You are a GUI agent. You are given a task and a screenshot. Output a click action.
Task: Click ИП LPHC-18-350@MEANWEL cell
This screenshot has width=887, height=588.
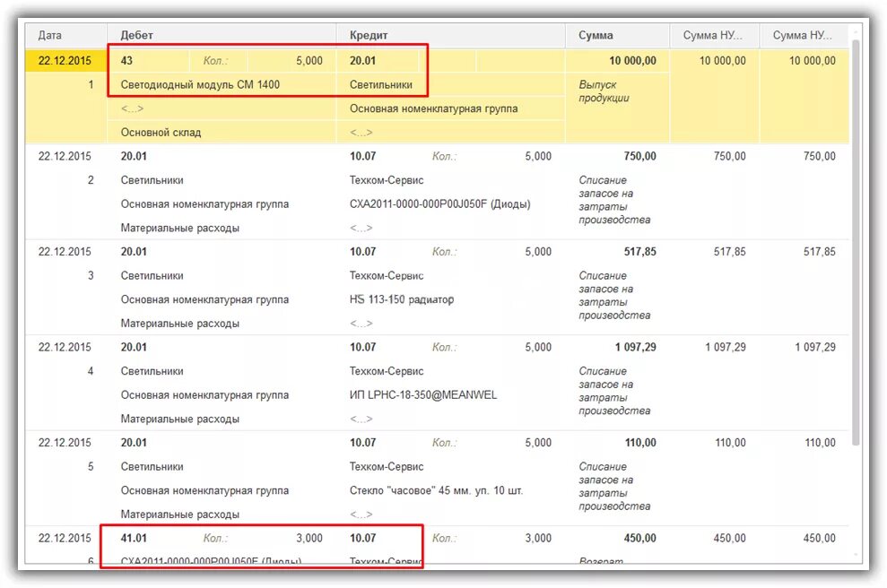(423, 395)
